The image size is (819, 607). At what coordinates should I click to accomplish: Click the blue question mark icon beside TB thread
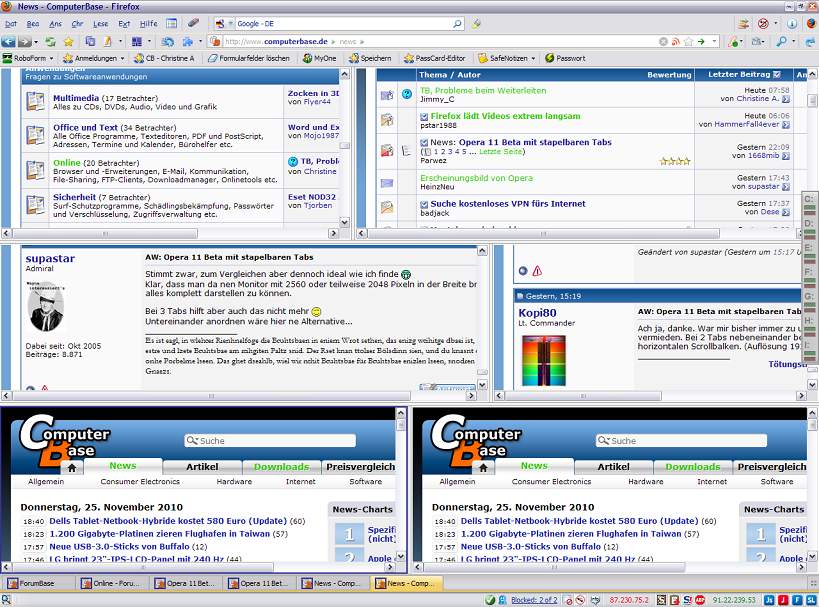click(407, 95)
